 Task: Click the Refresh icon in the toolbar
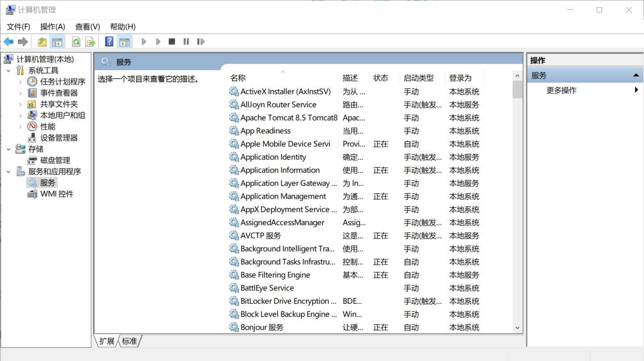point(76,42)
